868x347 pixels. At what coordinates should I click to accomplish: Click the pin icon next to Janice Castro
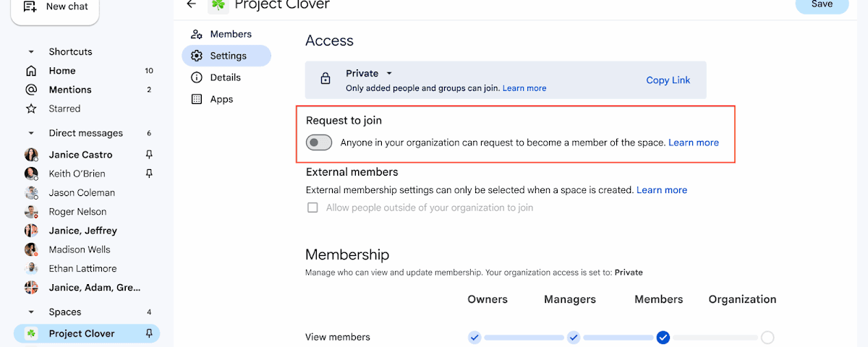[149, 155]
